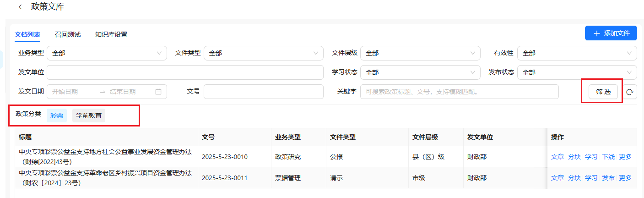Toggle the 学前教育 policy category tag
The width and height of the screenshot is (644, 198).
(89, 115)
